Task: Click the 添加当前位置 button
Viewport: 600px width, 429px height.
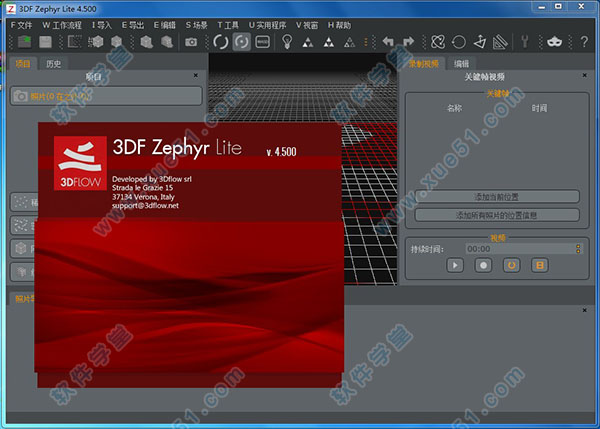Action: click(x=497, y=197)
